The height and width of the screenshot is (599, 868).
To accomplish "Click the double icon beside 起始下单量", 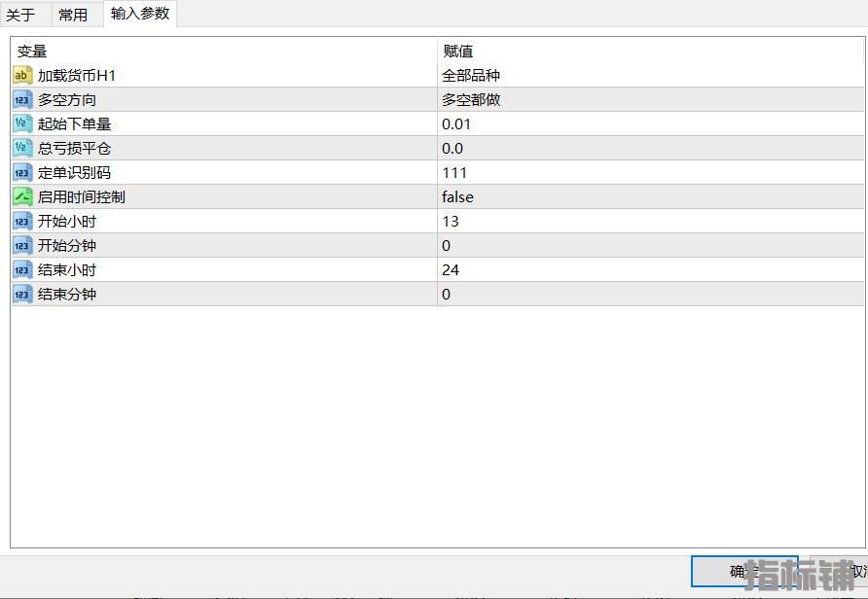I will (x=22, y=124).
